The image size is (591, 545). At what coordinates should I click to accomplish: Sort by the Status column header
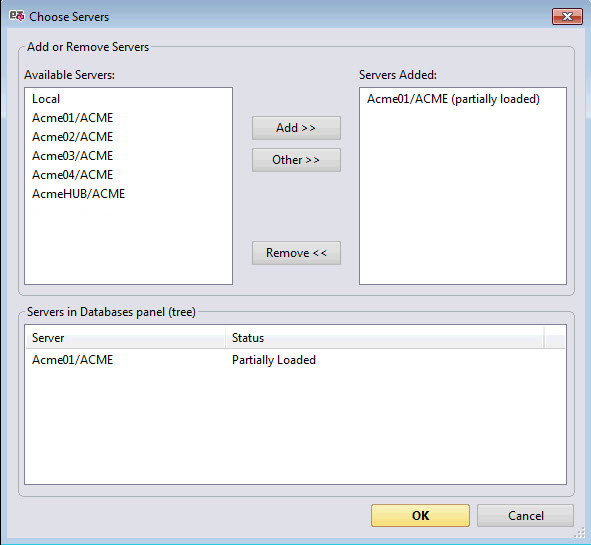(x=384, y=338)
